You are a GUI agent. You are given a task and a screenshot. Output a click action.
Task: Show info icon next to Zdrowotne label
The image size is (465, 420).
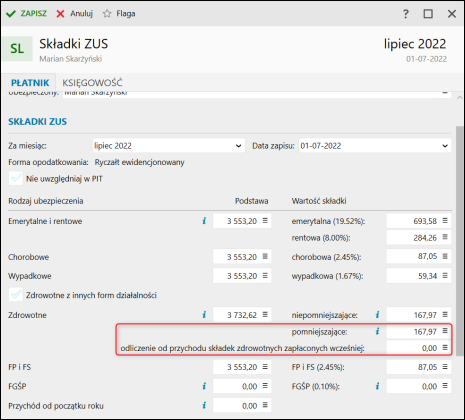click(204, 315)
